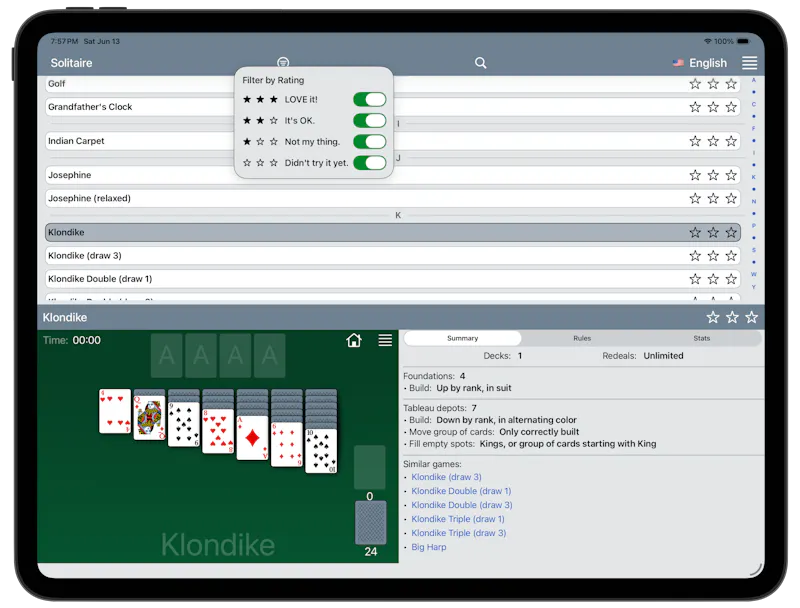Set third star in Klondike header
The image size is (800, 608).
click(752, 317)
